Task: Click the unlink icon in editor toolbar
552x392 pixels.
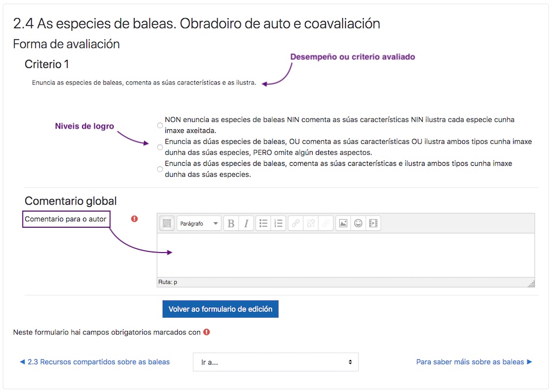Action: (x=310, y=223)
